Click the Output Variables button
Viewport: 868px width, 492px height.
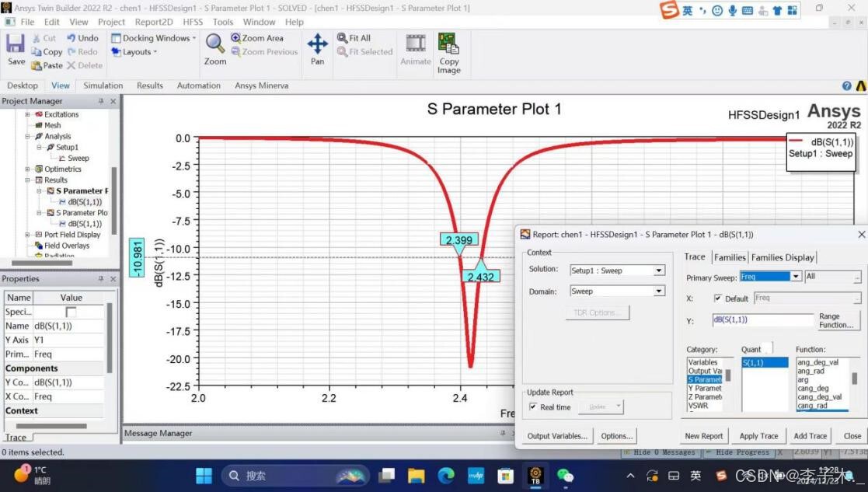click(x=557, y=436)
